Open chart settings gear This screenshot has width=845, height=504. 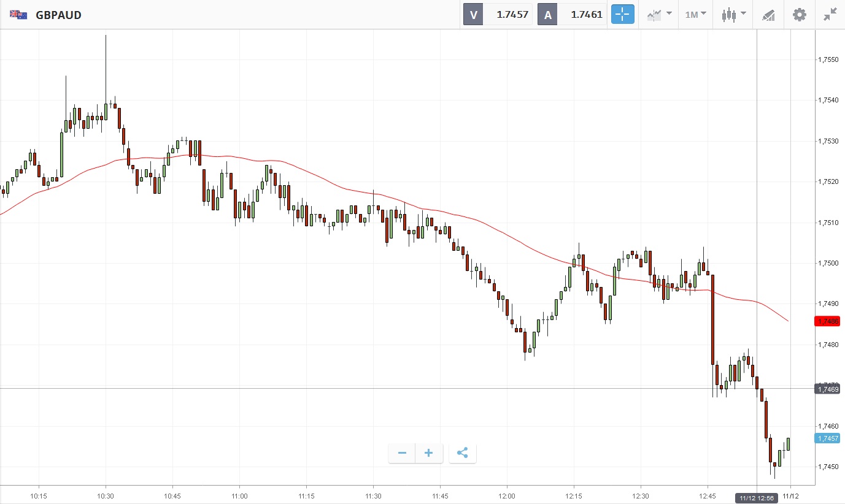point(799,15)
